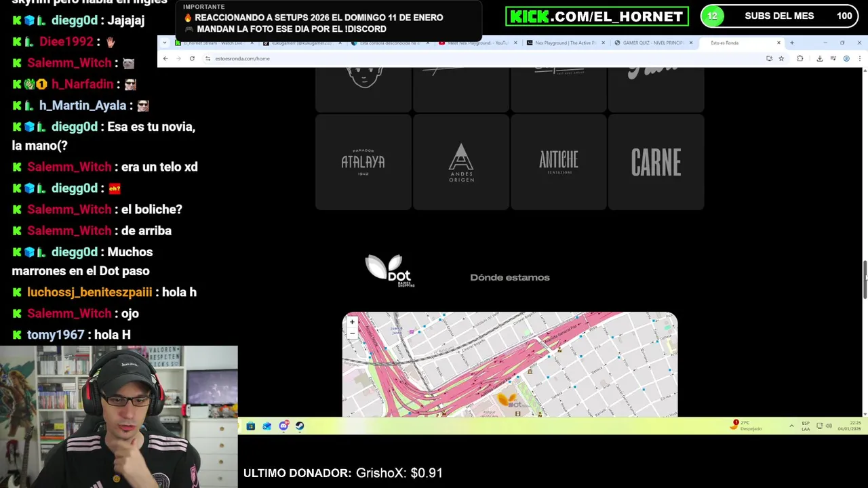Click the browser back arrow

tap(165, 58)
